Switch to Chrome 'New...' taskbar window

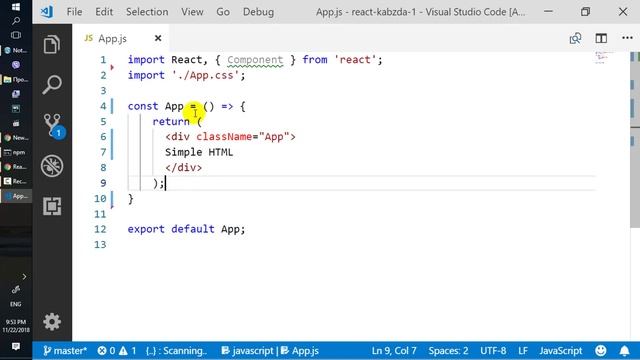click(x=16, y=138)
